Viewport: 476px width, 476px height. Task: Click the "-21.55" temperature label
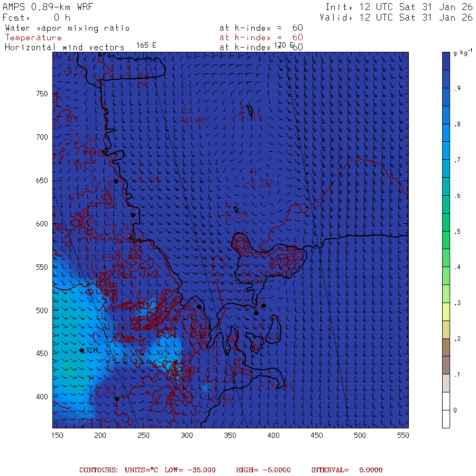pyautogui.click(x=96, y=258)
